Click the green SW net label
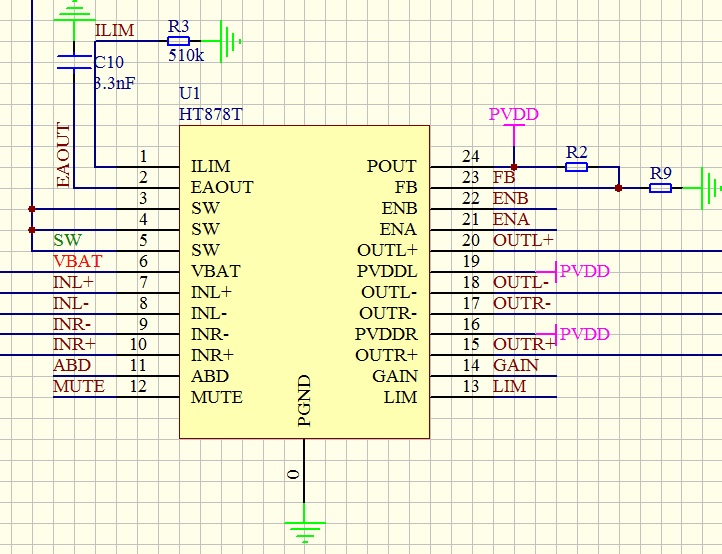This screenshot has height=554, width=722. pos(67,241)
